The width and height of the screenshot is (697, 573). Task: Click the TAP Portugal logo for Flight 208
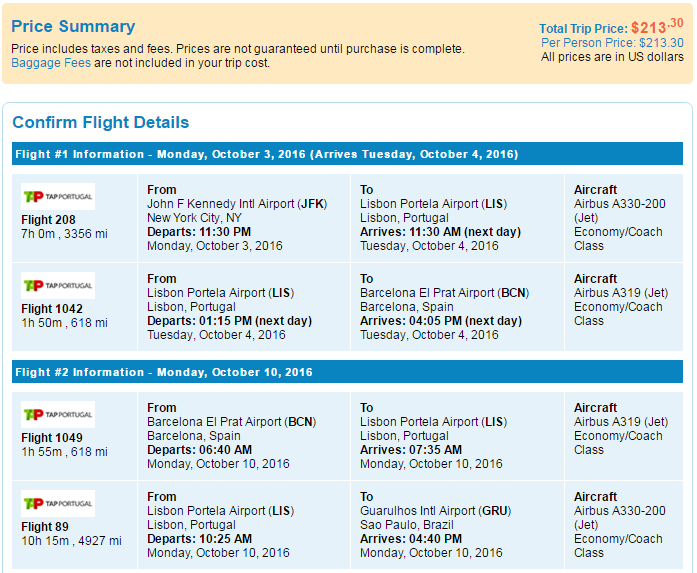(x=58, y=196)
